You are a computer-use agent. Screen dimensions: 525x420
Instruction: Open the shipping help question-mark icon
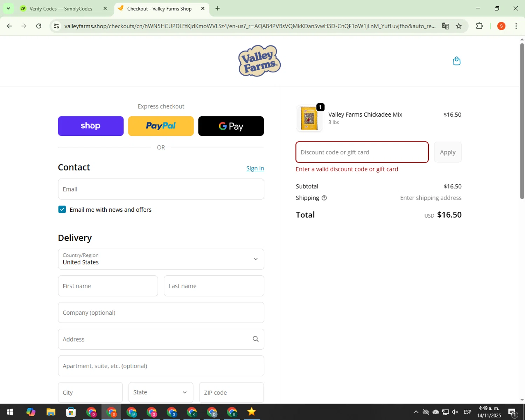[x=324, y=198]
